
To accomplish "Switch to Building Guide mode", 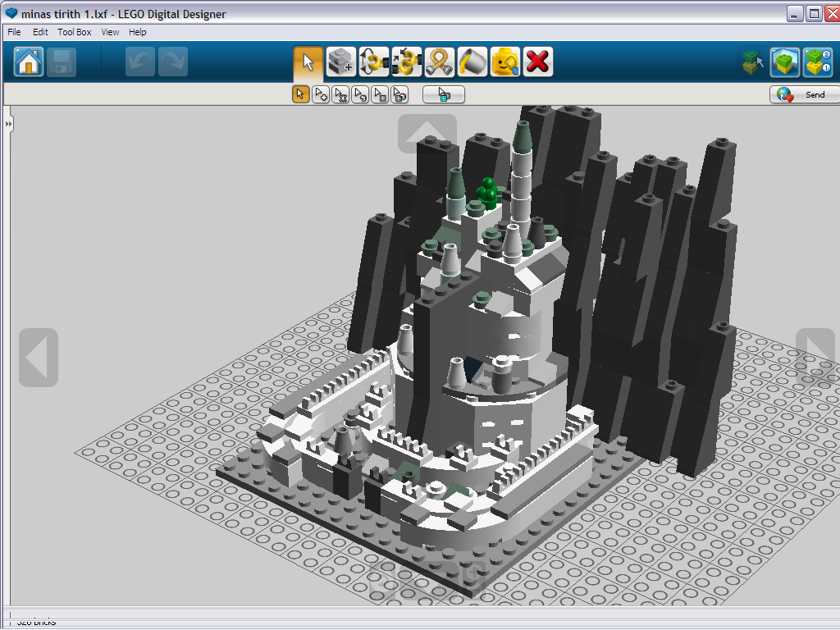I will pyautogui.click(x=817, y=62).
